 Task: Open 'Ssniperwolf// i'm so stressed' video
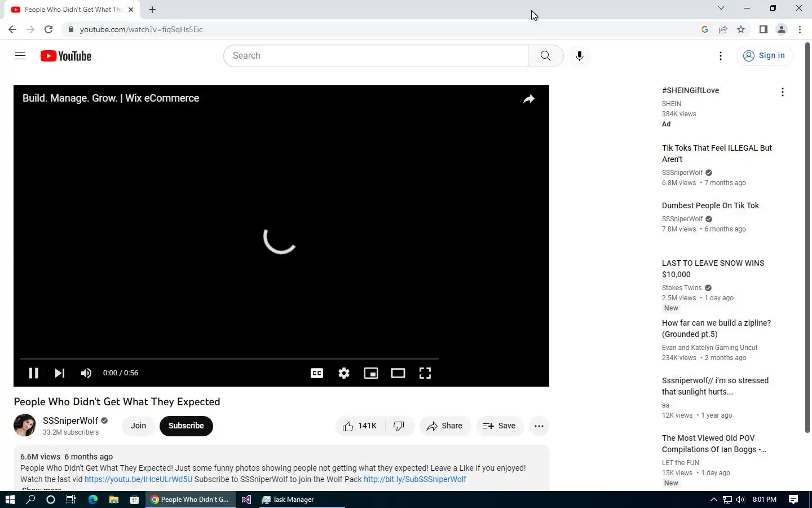715,386
